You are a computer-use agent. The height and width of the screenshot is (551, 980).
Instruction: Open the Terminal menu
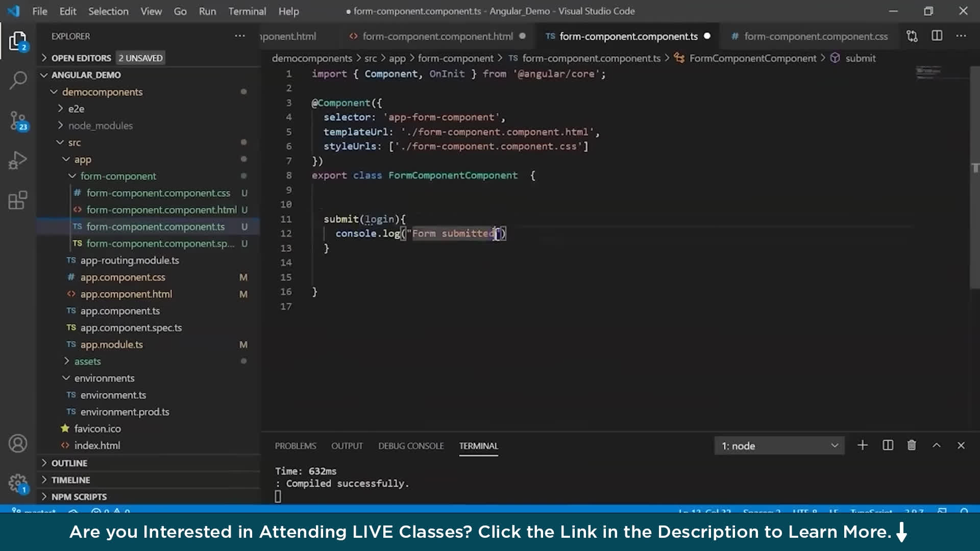[x=247, y=11]
